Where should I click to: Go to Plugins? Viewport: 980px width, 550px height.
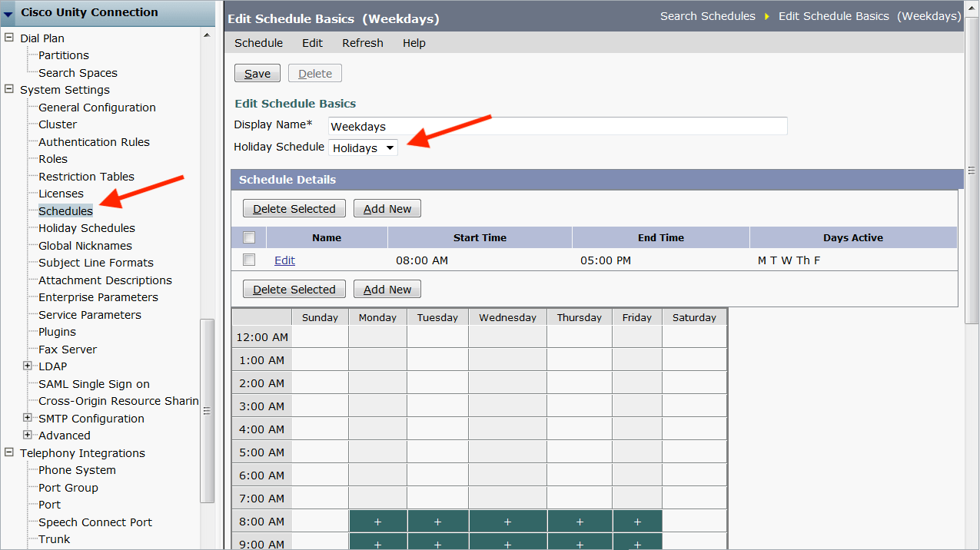(57, 332)
